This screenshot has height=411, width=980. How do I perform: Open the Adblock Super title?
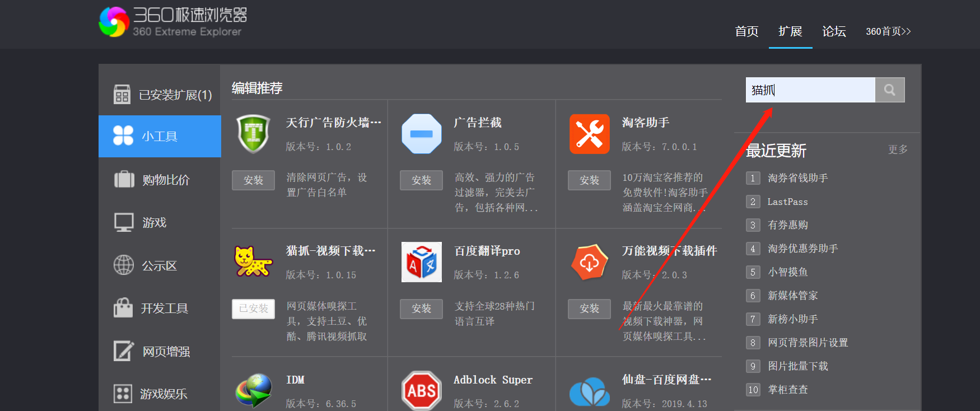click(x=493, y=380)
